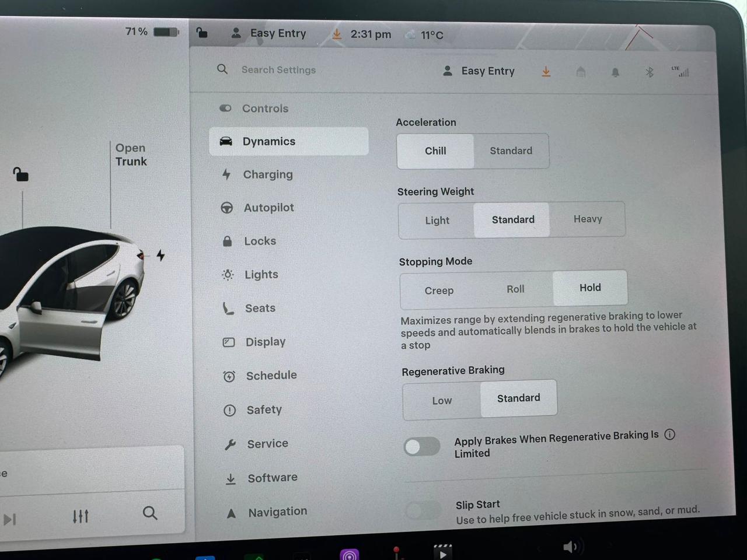Toggle the Slip Start switch
Screen dimensions: 747x560
pos(424,510)
